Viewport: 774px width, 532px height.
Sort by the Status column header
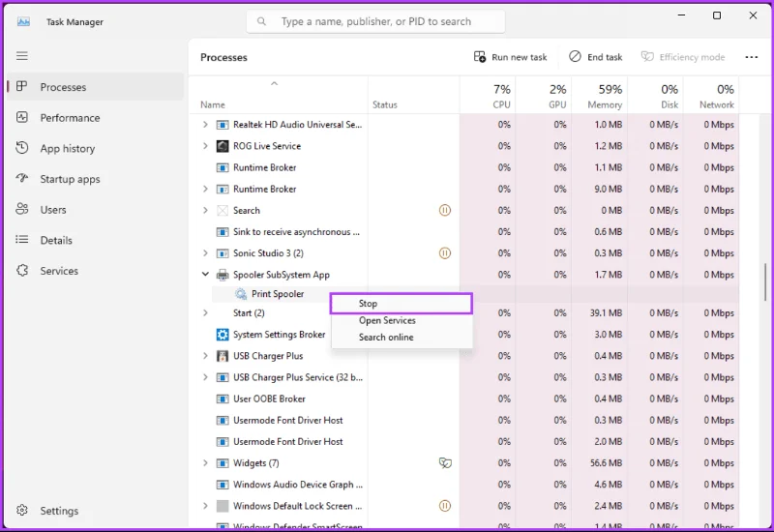tap(414, 95)
